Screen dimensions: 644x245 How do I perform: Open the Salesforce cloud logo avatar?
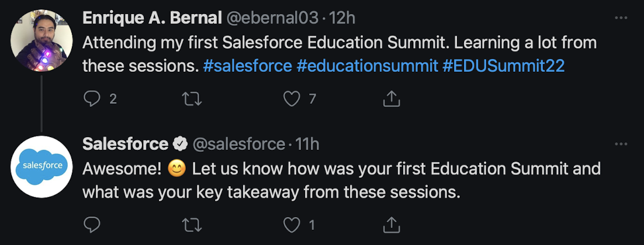tap(41, 166)
